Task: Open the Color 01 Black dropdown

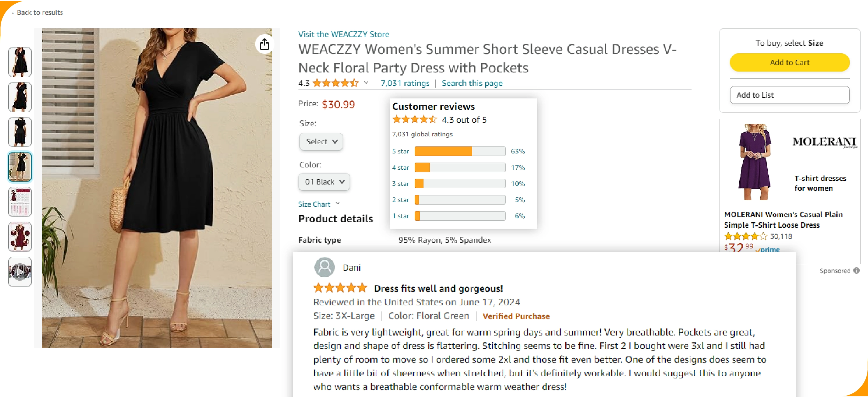Action: click(324, 182)
